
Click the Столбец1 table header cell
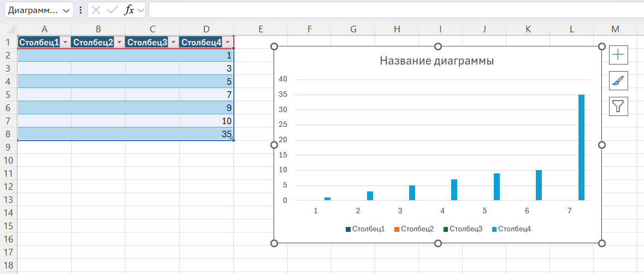(44, 42)
